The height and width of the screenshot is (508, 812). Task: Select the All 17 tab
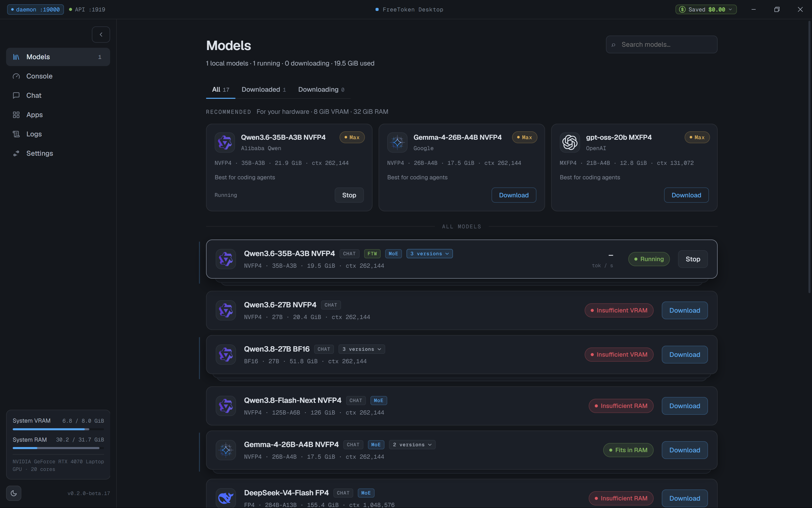pyautogui.click(x=221, y=90)
